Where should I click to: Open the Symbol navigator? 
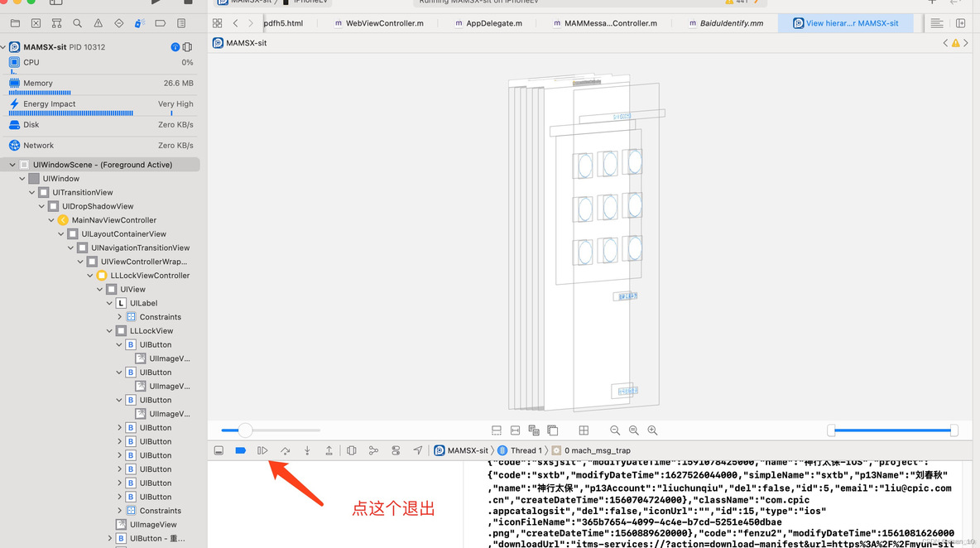(56, 23)
